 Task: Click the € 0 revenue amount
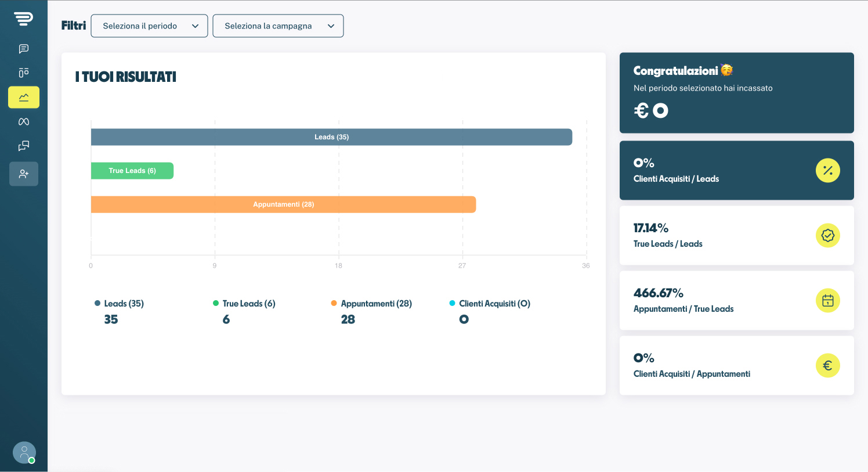[x=651, y=110]
